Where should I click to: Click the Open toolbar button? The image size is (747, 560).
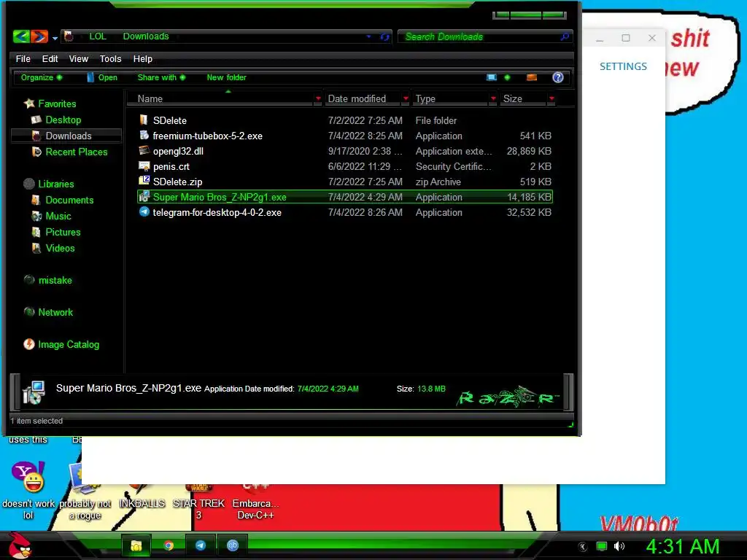coord(102,77)
